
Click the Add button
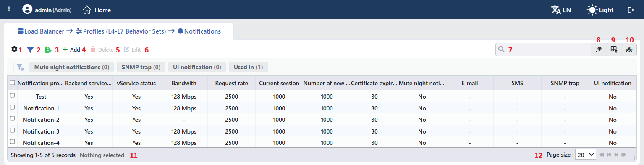pos(71,50)
